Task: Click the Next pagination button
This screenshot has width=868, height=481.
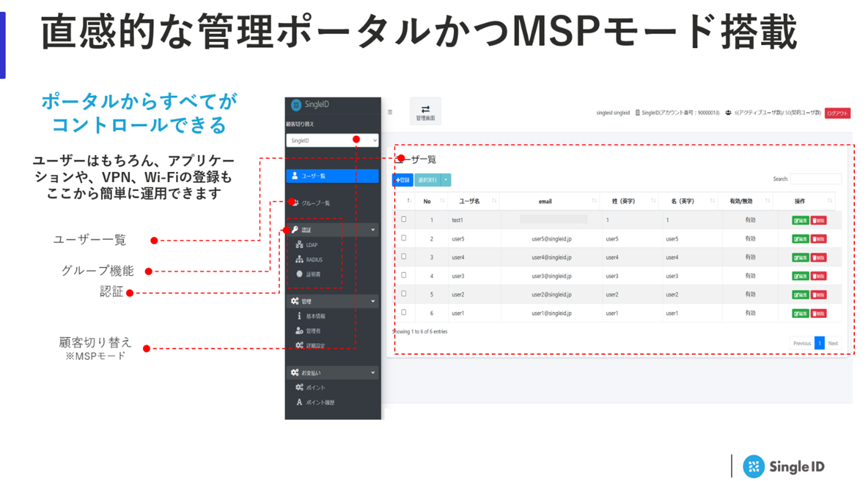Action: click(x=833, y=343)
